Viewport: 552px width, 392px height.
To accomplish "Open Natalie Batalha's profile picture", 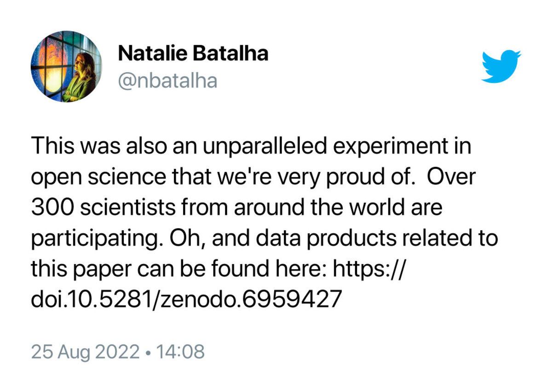I will pos(66,67).
